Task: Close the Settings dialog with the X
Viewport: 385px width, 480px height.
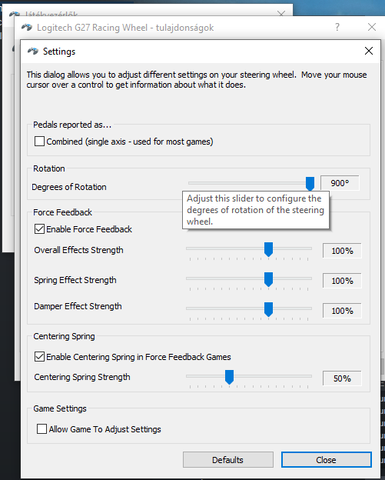Action: point(369,51)
